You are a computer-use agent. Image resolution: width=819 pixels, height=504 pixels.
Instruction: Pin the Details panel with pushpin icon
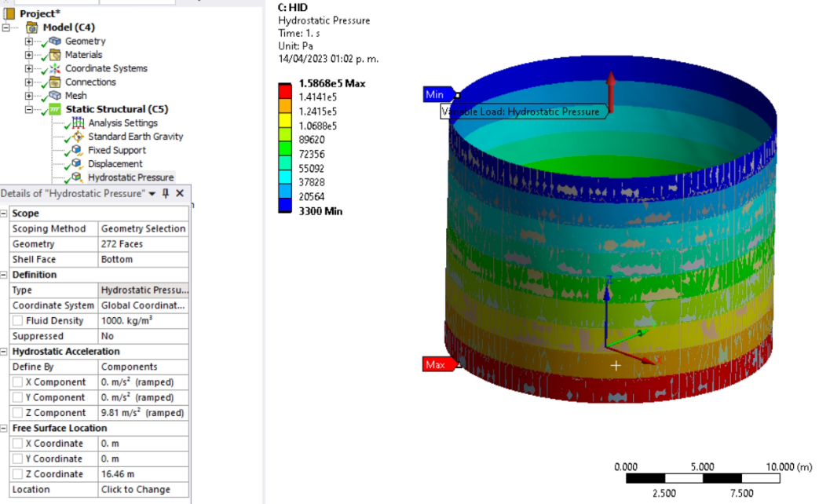coord(166,193)
